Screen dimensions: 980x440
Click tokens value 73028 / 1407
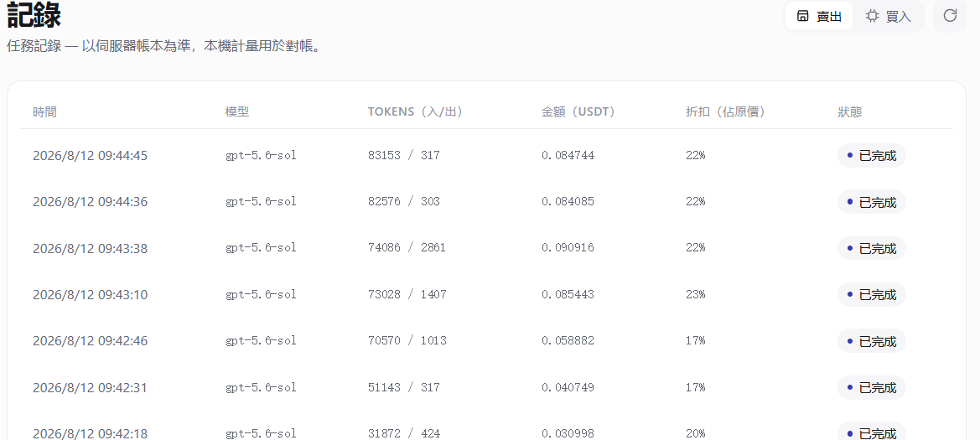pos(407,294)
